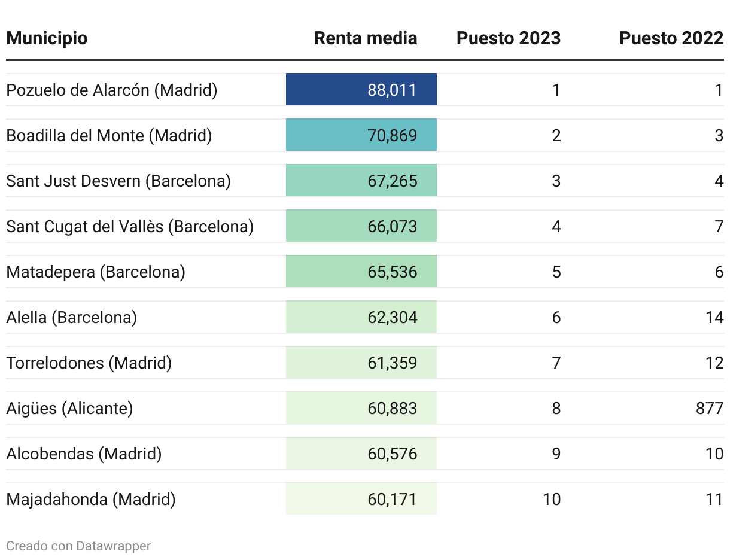
Task: Click Majadahonda (Madrid) row name
Action: (90, 499)
